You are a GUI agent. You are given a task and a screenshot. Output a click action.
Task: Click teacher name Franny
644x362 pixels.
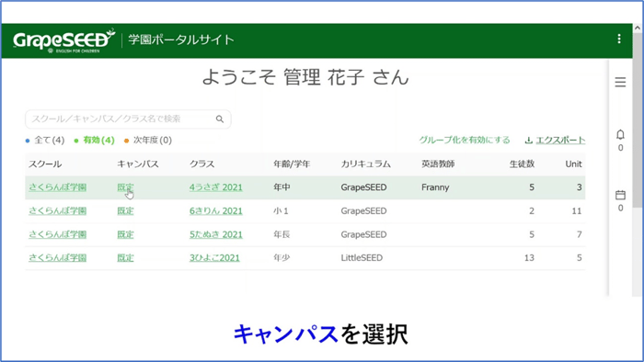point(435,187)
